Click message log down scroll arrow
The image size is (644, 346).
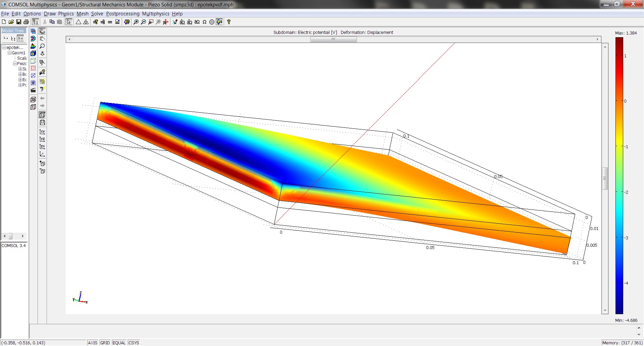coord(639,334)
